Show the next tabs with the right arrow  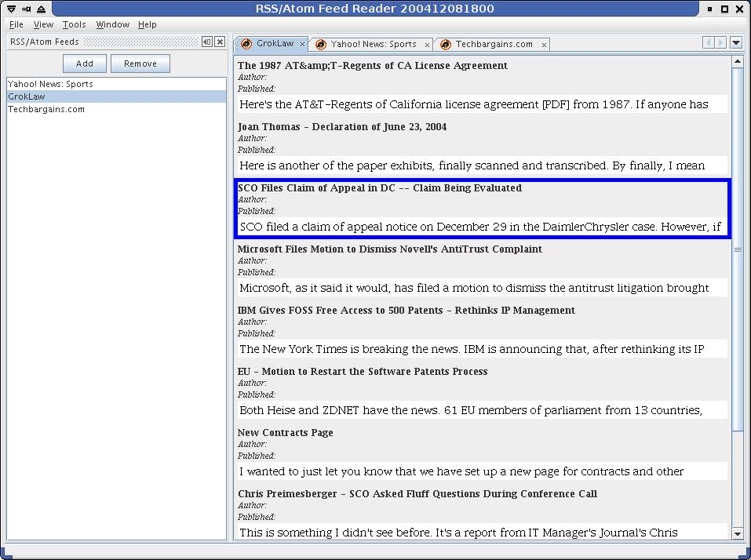pyautogui.click(x=721, y=42)
